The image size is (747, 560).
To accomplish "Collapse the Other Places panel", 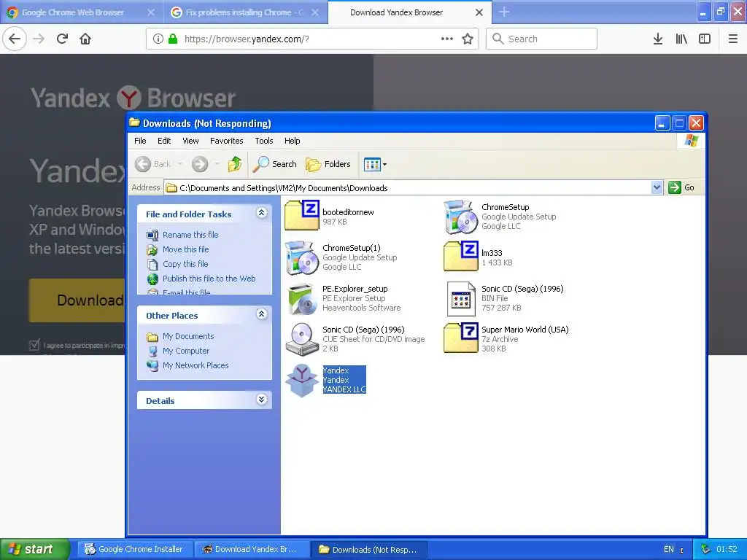I will coord(262,314).
